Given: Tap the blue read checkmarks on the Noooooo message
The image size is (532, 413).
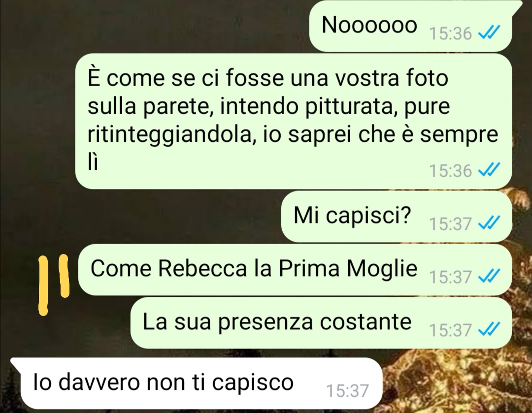Looking at the screenshot, I should (489, 33).
